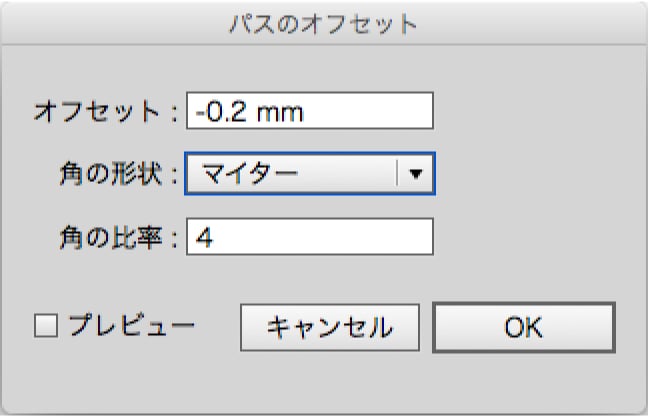Click the empty right end of ratio field

[400, 237]
